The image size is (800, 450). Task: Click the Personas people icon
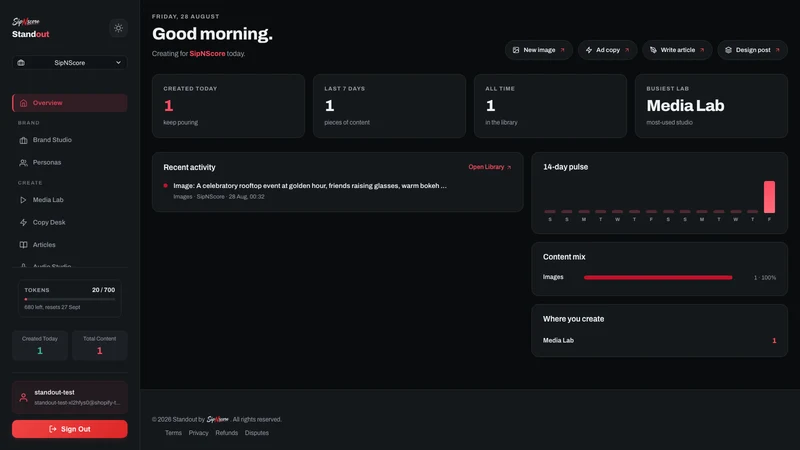[x=23, y=163]
